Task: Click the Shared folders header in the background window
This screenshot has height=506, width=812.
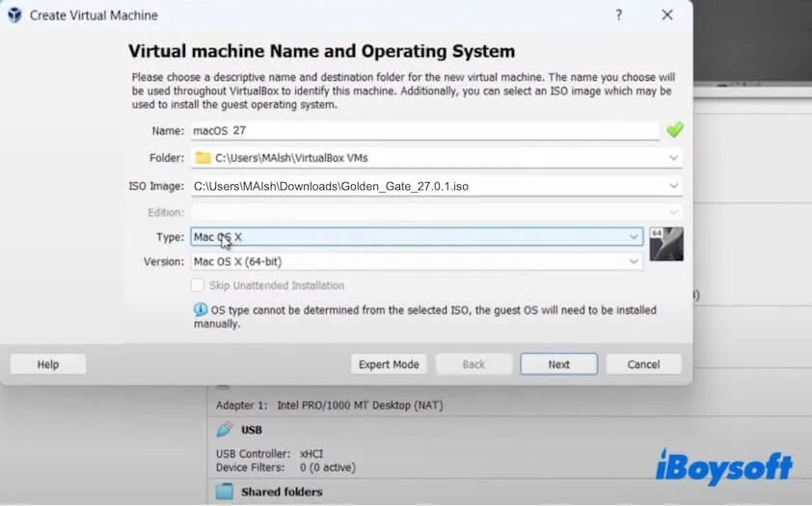Action: [282, 492]
